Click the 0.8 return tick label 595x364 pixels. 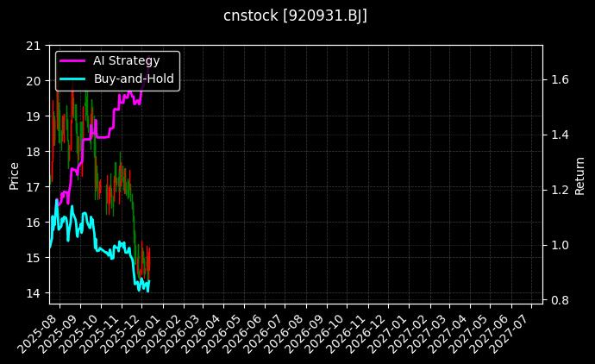pyautogui.click(x=560, y=300)
